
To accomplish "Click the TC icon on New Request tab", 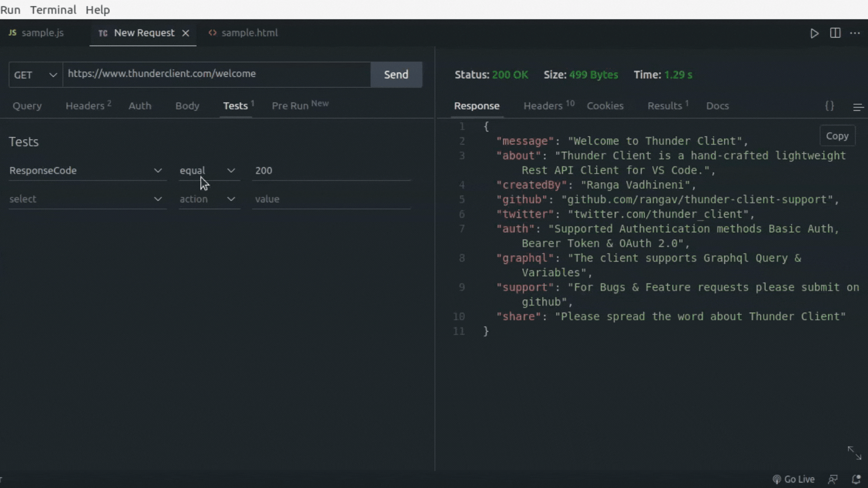I will tap(103, 33).
